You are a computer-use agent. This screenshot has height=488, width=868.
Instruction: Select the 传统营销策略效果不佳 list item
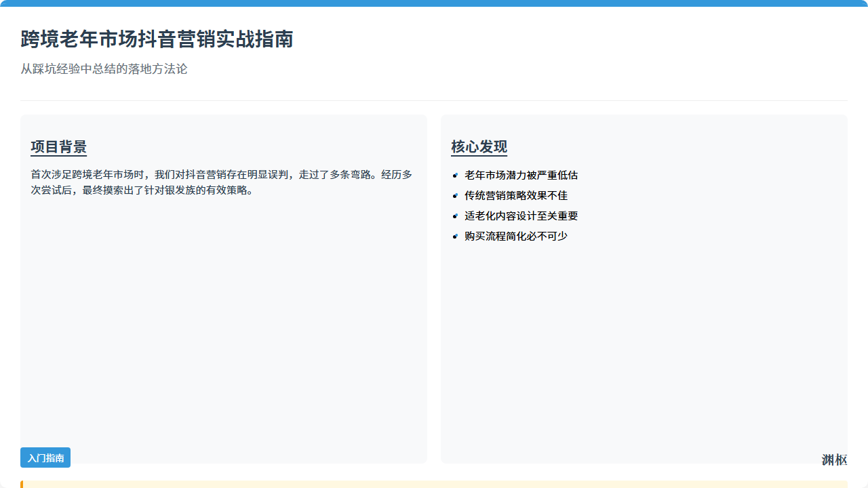pos(515,196)
